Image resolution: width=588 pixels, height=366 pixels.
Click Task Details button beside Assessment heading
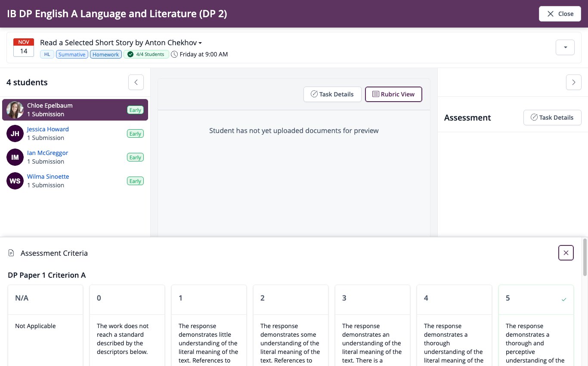[x=552, y=118]
